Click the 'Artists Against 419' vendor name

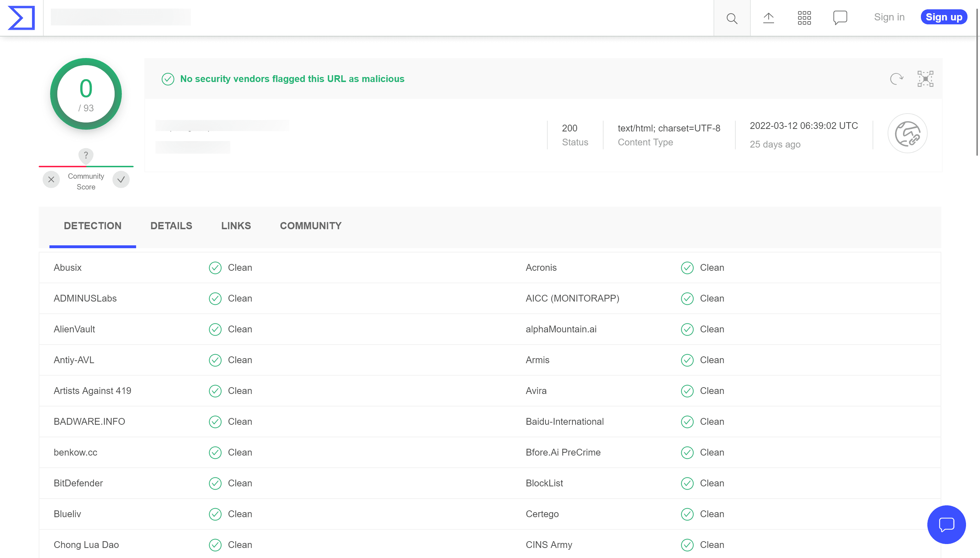coord(92,390)
